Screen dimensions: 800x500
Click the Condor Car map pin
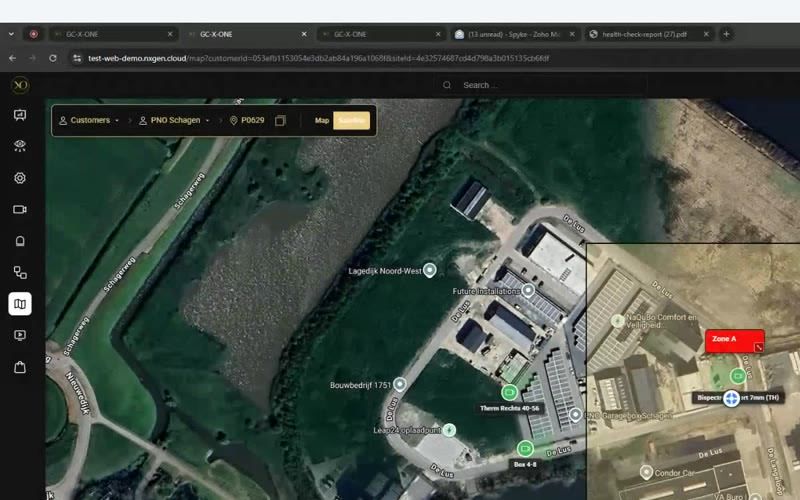click(646, 472)
